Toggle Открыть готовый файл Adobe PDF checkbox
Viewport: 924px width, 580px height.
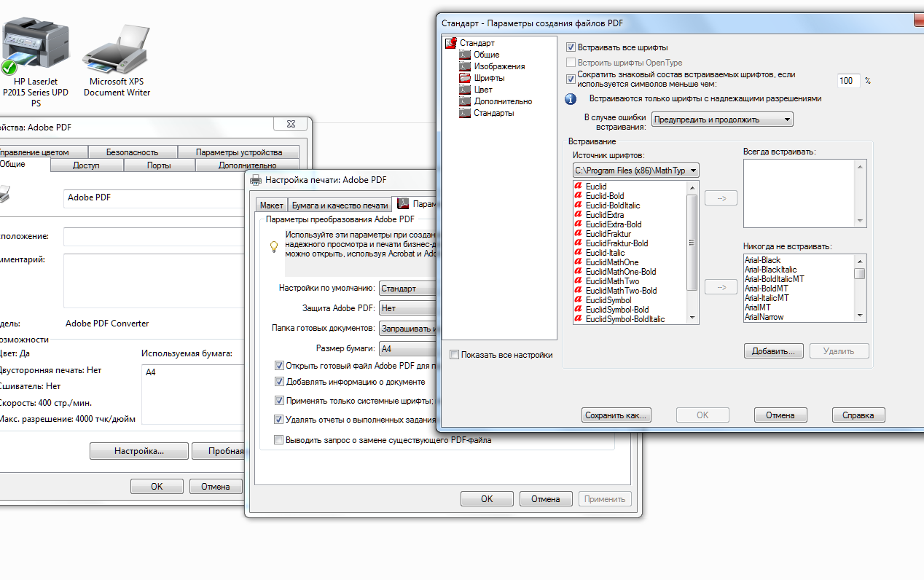[279, 366]
